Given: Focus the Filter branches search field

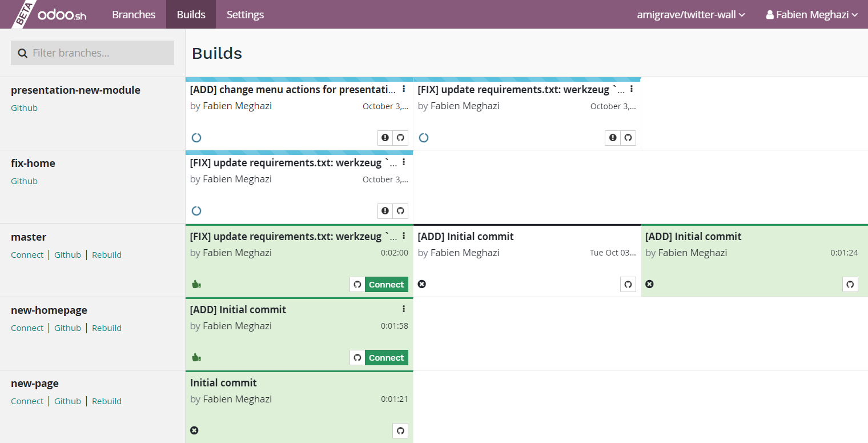Looking at the screenshot, I should click(x=93, y=53).
